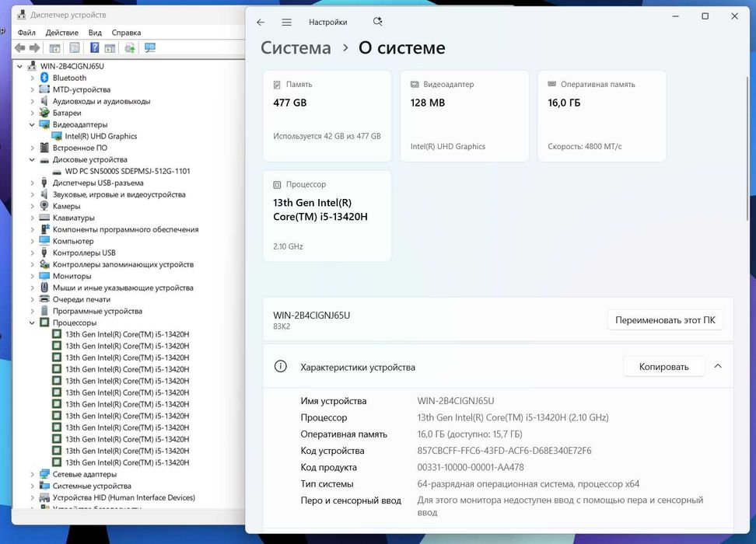Expand the Системные устройства node
The image size is (756, 544).
(32, 486)
